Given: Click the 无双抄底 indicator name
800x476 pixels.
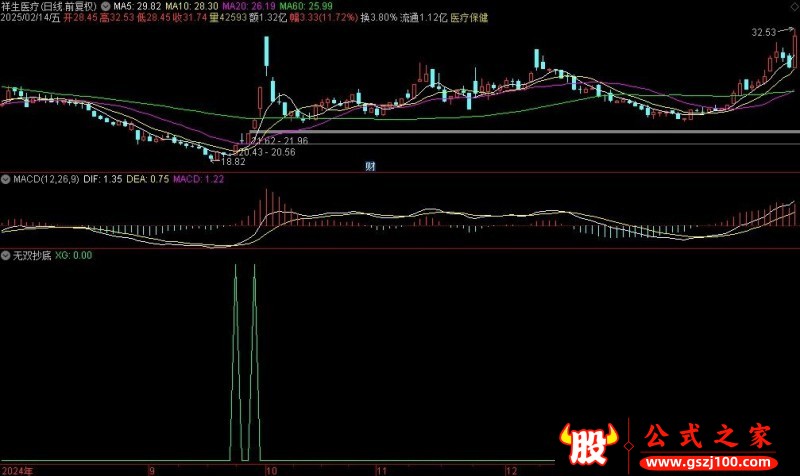Looking at the screenshot, I should 32,255.
